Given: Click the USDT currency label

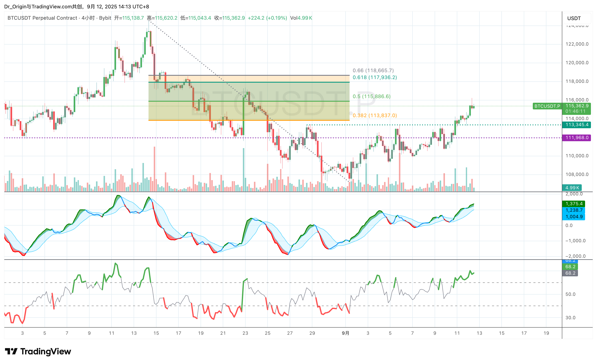Looking at the screenshot, I should 574,18.
